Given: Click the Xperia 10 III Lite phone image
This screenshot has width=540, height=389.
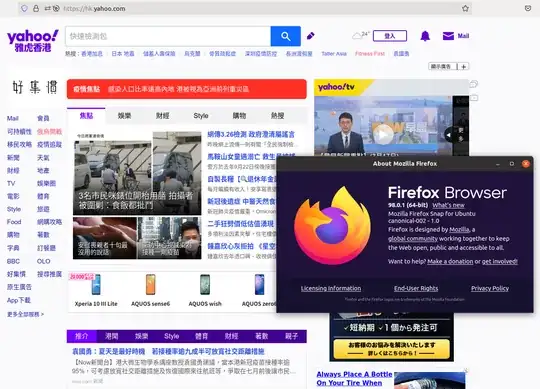Looking at the screenshot, I should point(96,284).
